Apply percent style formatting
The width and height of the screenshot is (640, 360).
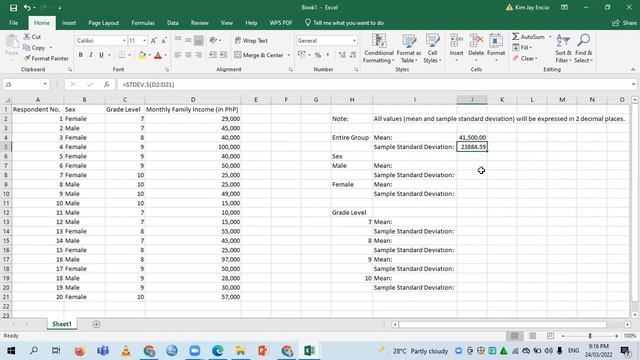click(318, 55)
